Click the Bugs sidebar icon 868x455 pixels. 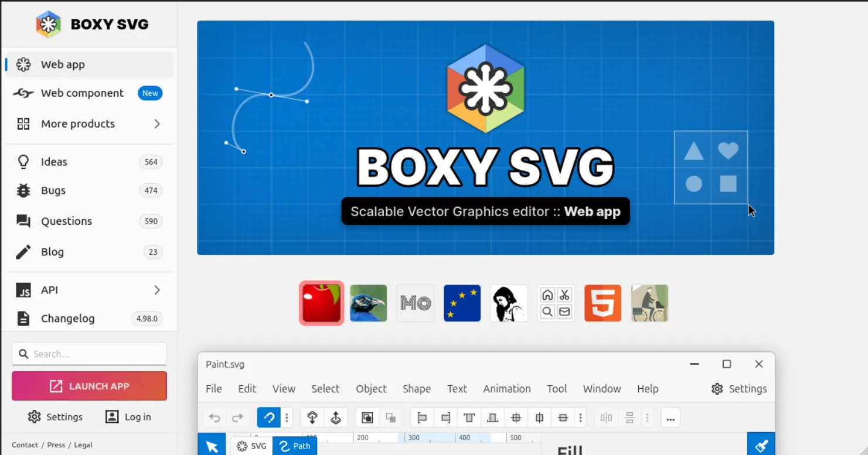point(23,190)
